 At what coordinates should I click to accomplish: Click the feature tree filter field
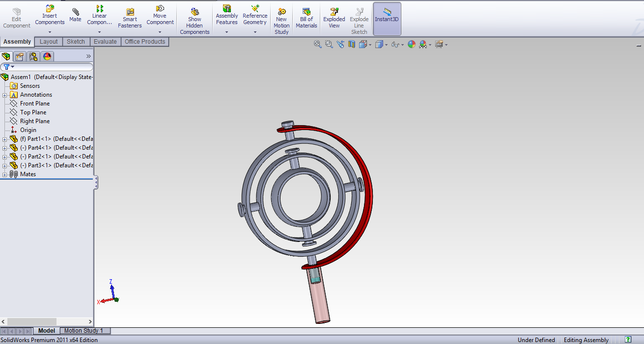[x=47, y=67]
